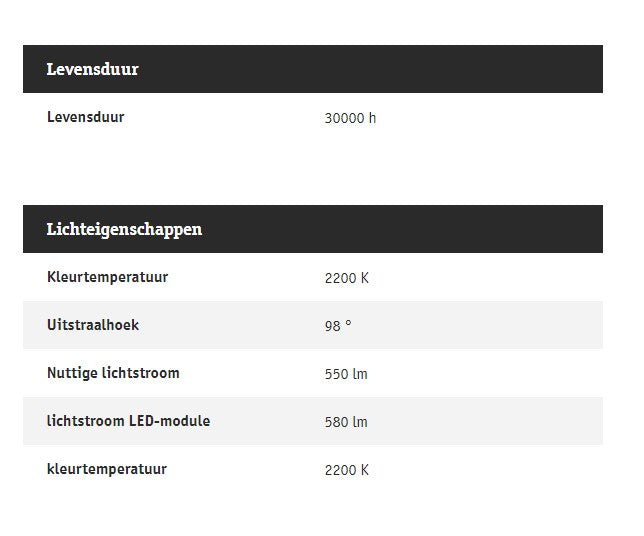The height and width of the screenshot is (536, 644).
Task: Click the capitalized Kleurtemperatuur label
Action: 107,277
